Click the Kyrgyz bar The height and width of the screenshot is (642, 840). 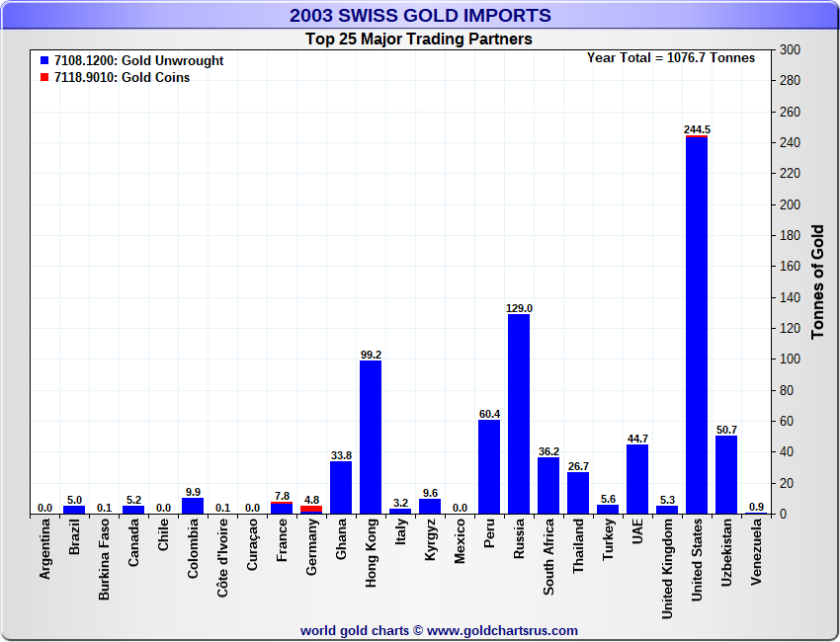pos(430,507)
